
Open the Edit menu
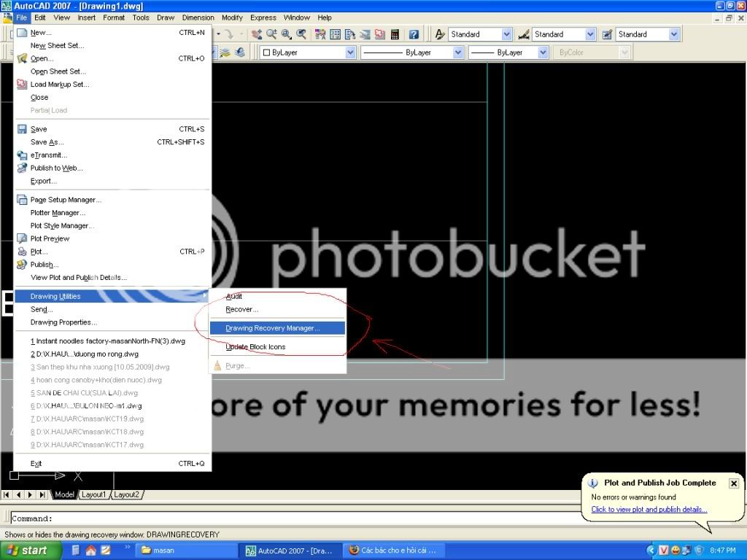pos(40,17)
